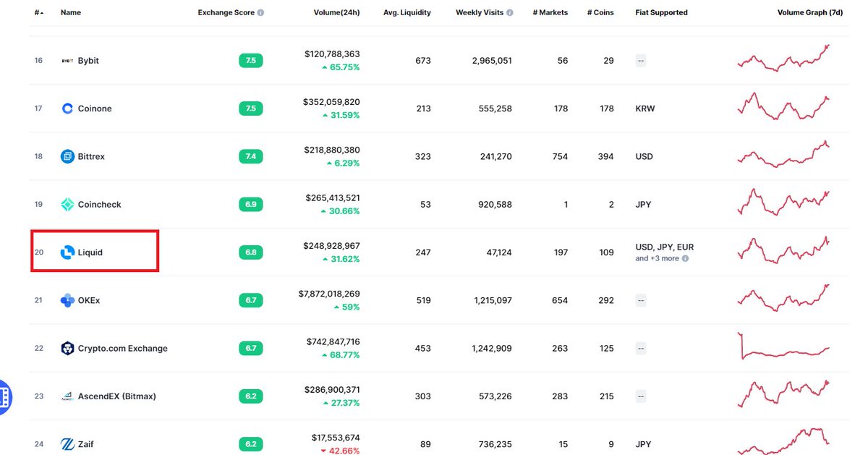Click OKEx's 6.7 exchange score badge
The height and width of the screenshot is (455, 868).
pos(251,300)
